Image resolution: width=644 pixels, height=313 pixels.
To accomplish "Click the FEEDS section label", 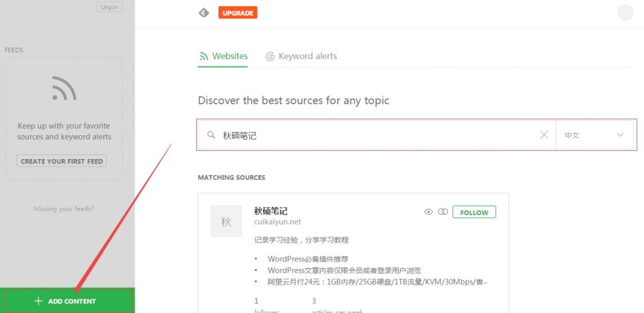I will tap(14, 50).
